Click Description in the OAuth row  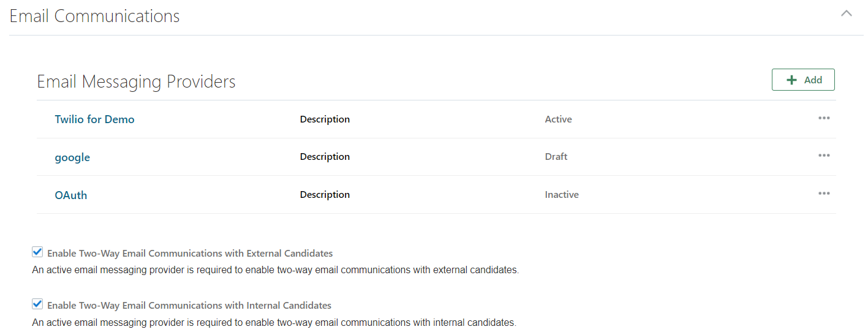point(325,195)
